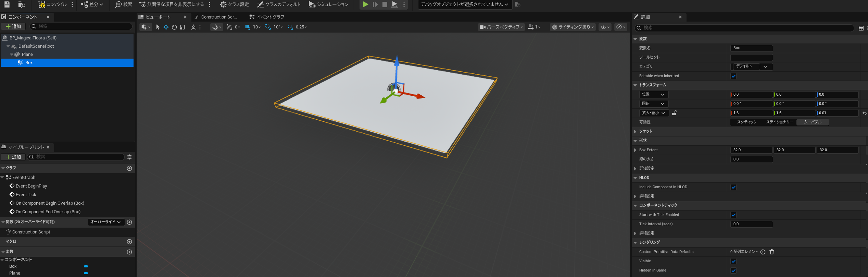Click 追加 button in Components panel
868x277 pixels.
[13, 26]
